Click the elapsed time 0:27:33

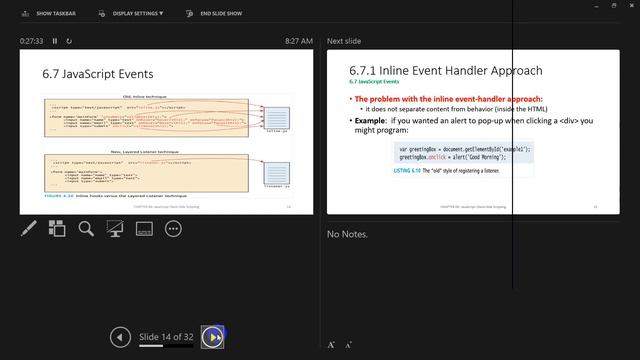point(31,41)
